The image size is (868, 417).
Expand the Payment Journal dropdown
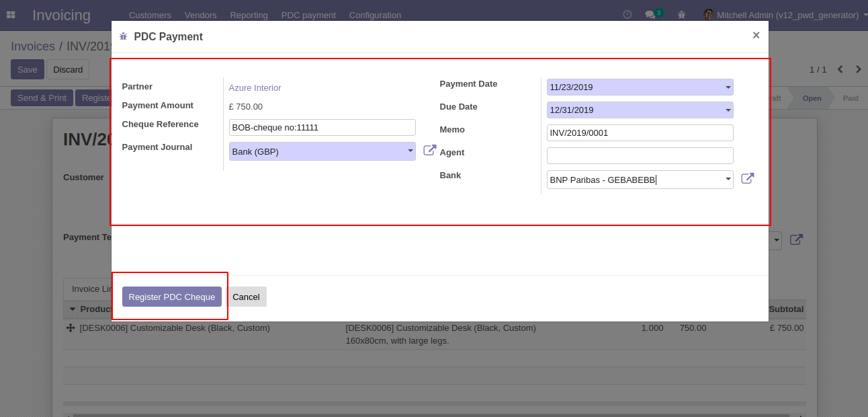click(410, 151)
